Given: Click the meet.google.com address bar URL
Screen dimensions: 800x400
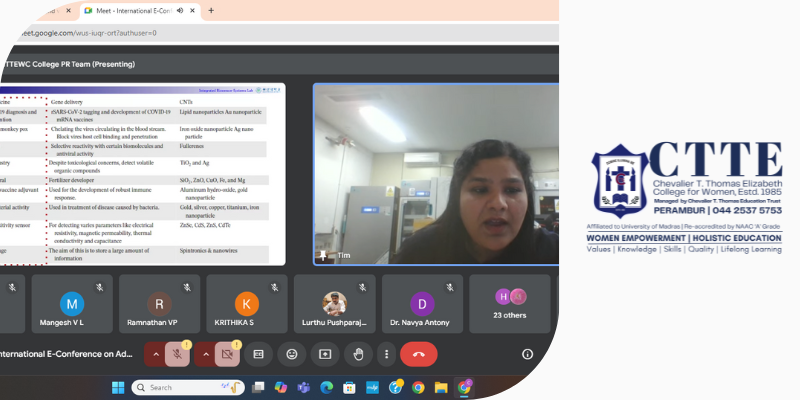Looking at the screenshot, I should [x=88, y=33].
